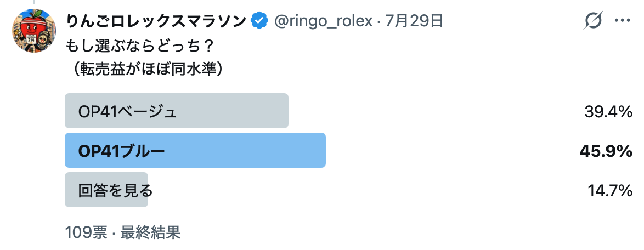The width and height of the screenshot is (644, 250).
Task: Select the OP41ブルー poll option
Action: 195,150
